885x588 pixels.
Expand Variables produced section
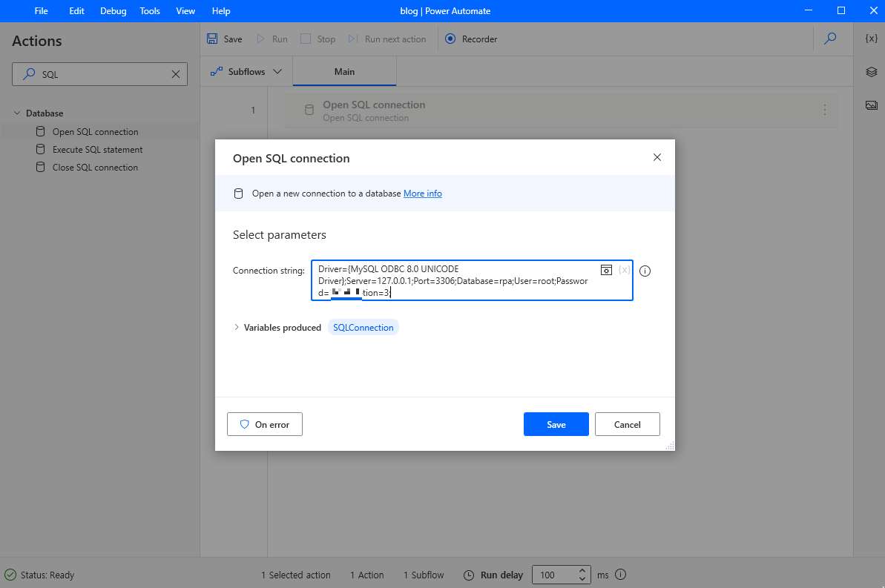(237, 327)
